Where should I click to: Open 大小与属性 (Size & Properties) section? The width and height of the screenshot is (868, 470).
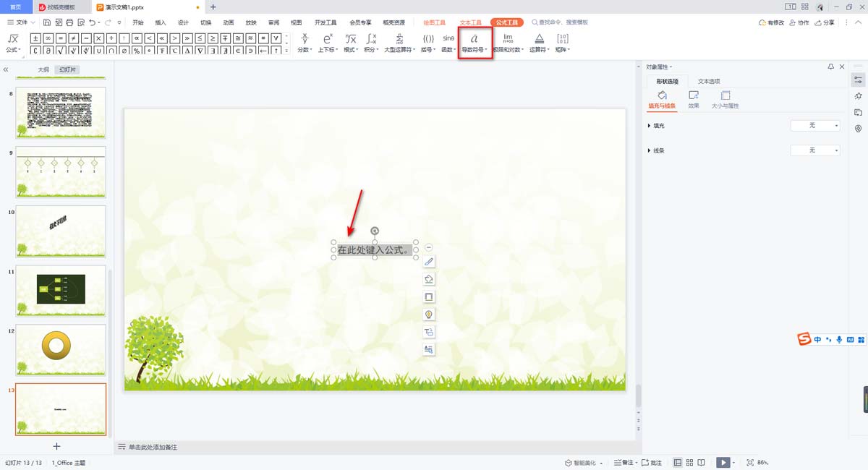(x=725, y=100)
